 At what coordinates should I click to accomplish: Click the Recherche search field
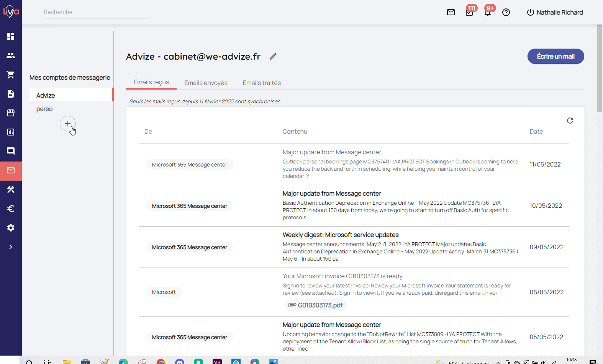click(x=97, y=12)
